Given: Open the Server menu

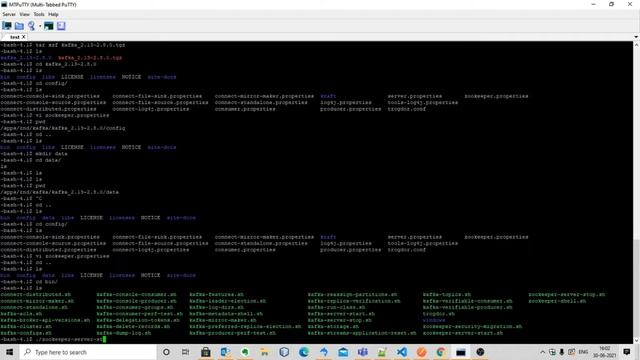Looking at the screenshot, I should (x=9, y=14).
